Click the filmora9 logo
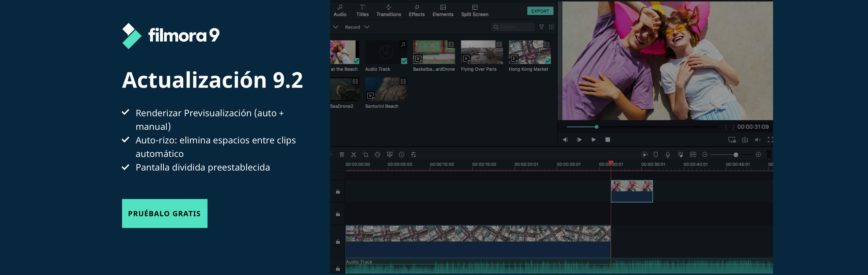Screen dimensions: 868x275 (170, 36)
